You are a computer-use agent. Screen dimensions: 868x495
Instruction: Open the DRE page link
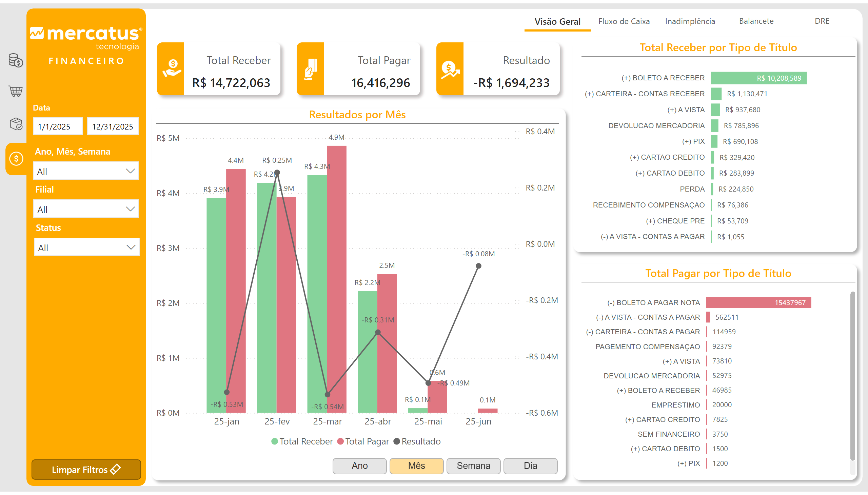pos(822,21)
